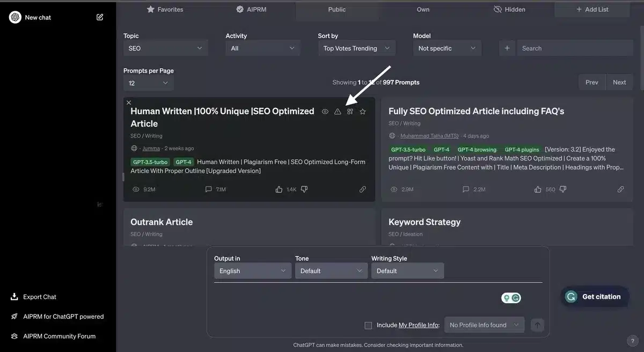
Task: Open help with the question mark button
Action: [632, 341]
